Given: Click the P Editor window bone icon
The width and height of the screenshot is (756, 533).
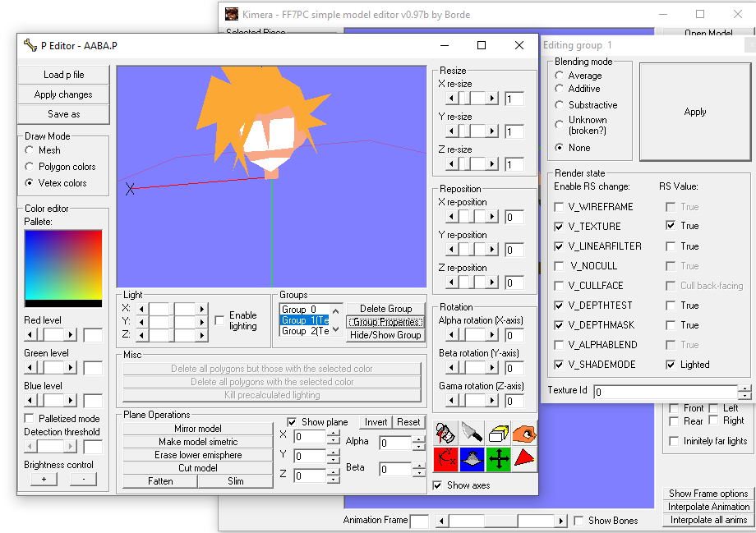Looking at the screenshot, I should tap(30, 45).
